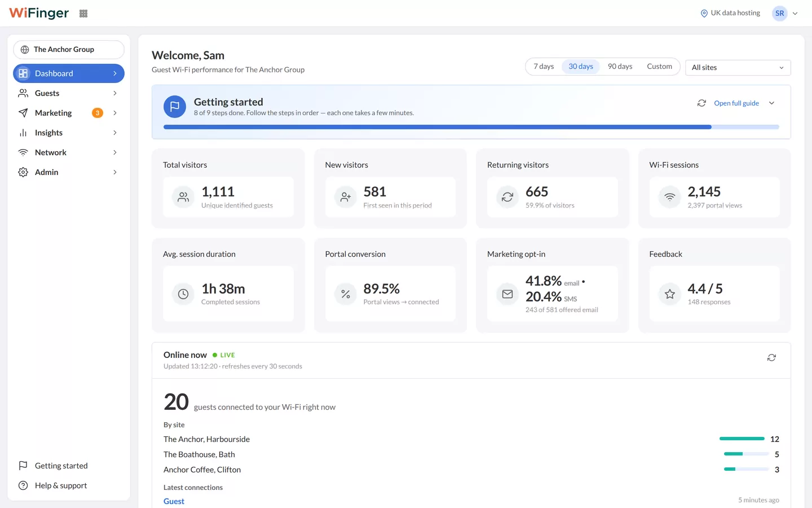Screen dimensions: 812x508
Task: Click the blue flag icon in Getting started banner
Action: pyautogui.click(x=175, y=107)
